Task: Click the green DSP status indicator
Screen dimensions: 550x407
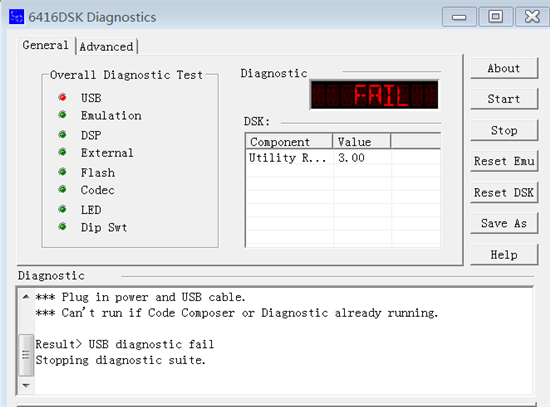Action: tap(62, 134)
